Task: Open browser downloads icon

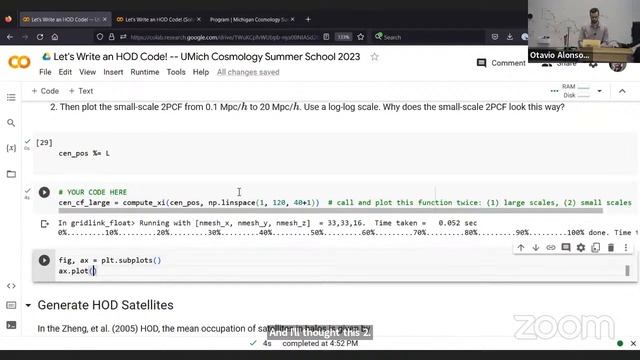Action: (x=510, y=37)
